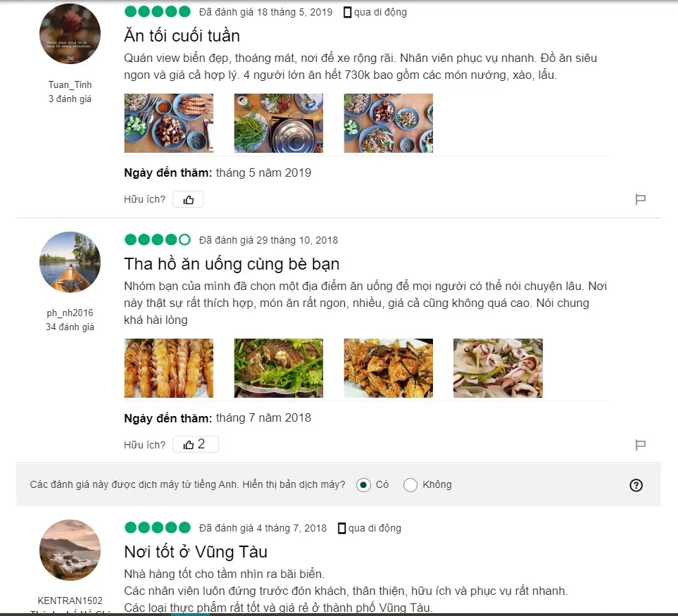Viewport: 678px width, 616px height.
Task: Click thumbs-up on Tuan_Tinh's review
Action: click(188, 200)
